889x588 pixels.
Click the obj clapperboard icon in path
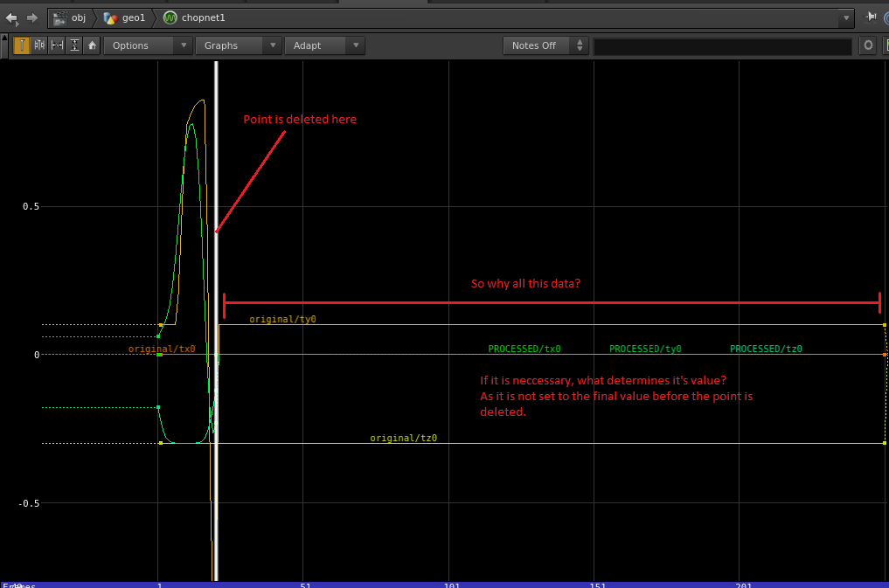point(59,18)
